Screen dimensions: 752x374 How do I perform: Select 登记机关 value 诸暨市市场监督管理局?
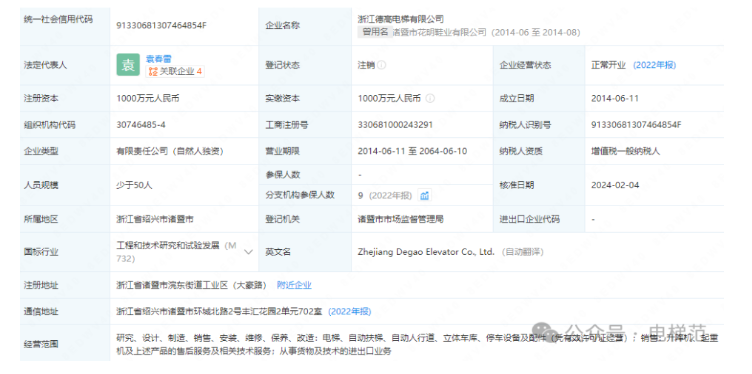400,219
